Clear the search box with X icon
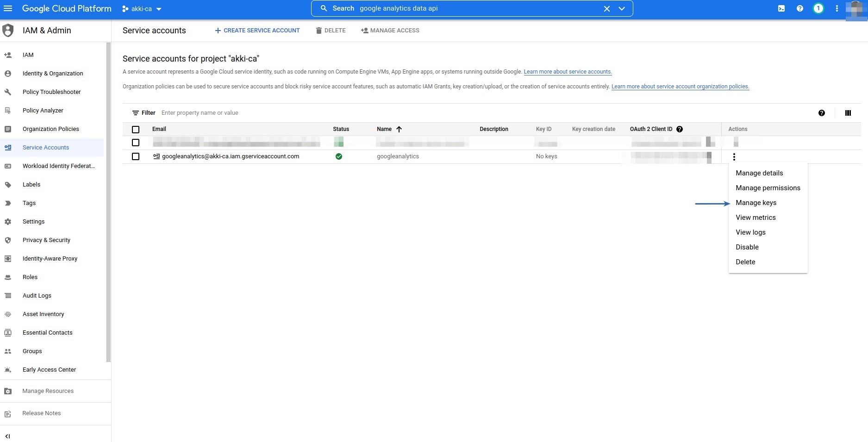 [x=606, y=8]
